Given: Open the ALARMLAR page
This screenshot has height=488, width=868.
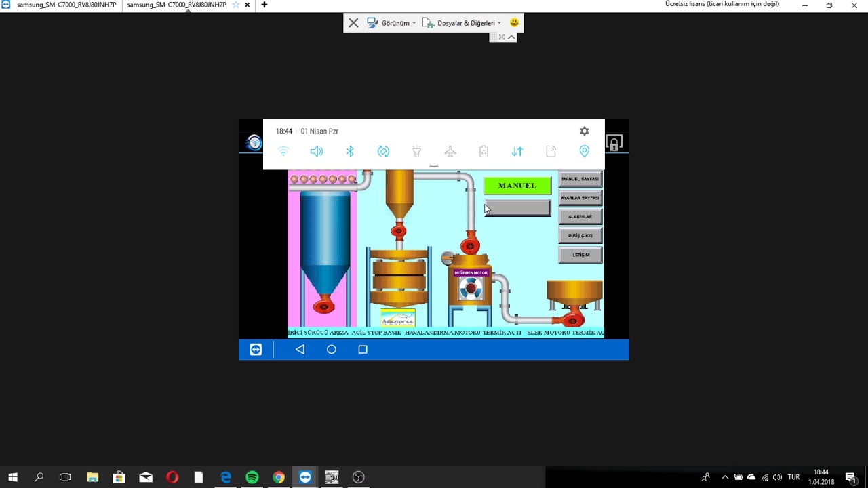Looking at the screenshot, I should [x=580, y=217].
